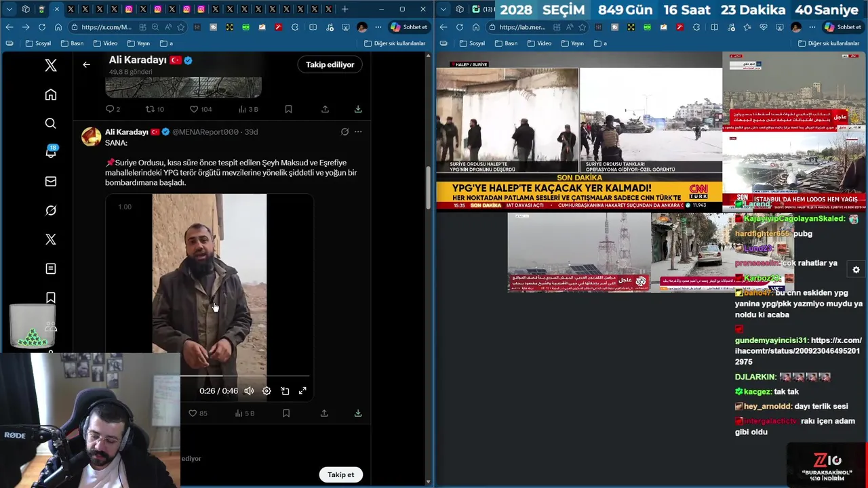This screenshot has width=868, height=488.
Task: Repost the tweet showing 10 reposts
Action: [x=155, y=109]
